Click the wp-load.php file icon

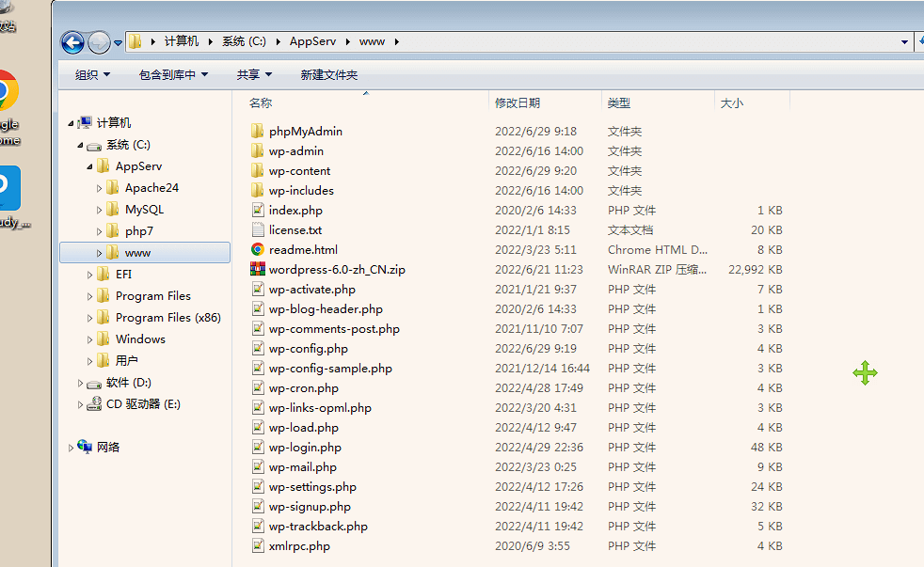point(258,428)
